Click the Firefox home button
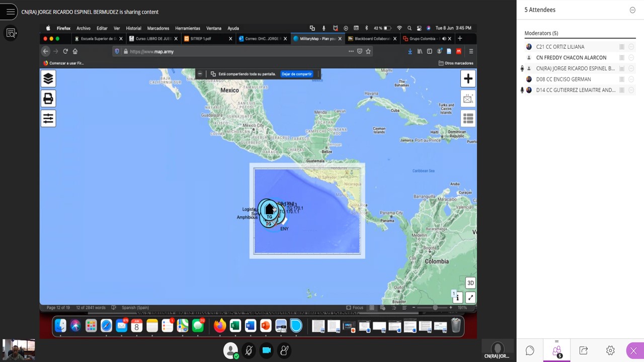Viewport: 644px width, 362px height. coord(75,51)
